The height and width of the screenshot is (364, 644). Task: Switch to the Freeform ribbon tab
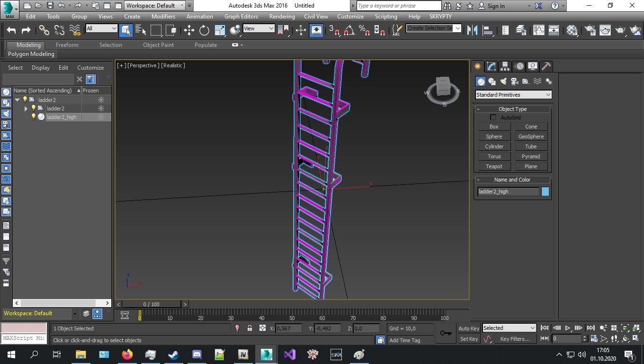tap(67, 45)
